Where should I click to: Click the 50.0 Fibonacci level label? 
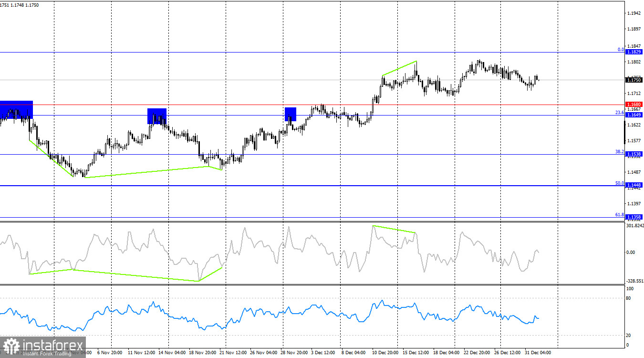coord(620,183)
